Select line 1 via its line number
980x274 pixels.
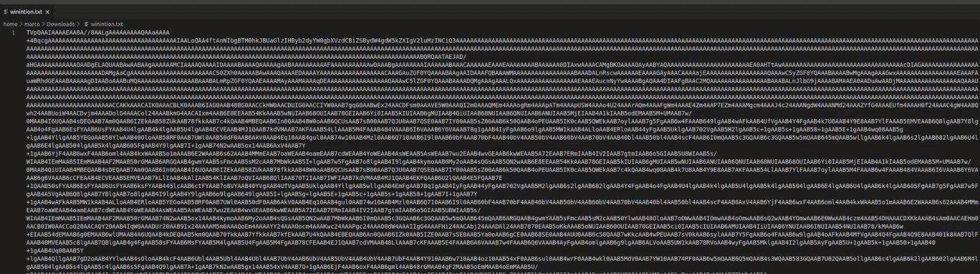(13, 32)
